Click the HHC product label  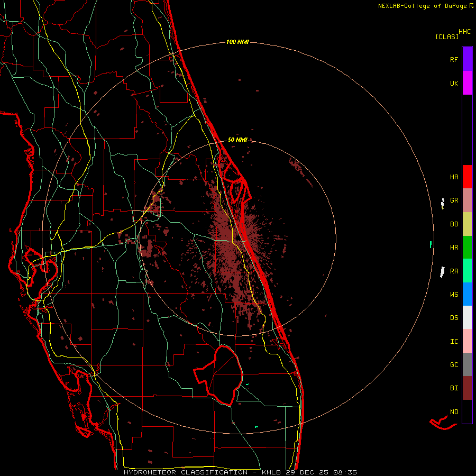coord(464,32)
